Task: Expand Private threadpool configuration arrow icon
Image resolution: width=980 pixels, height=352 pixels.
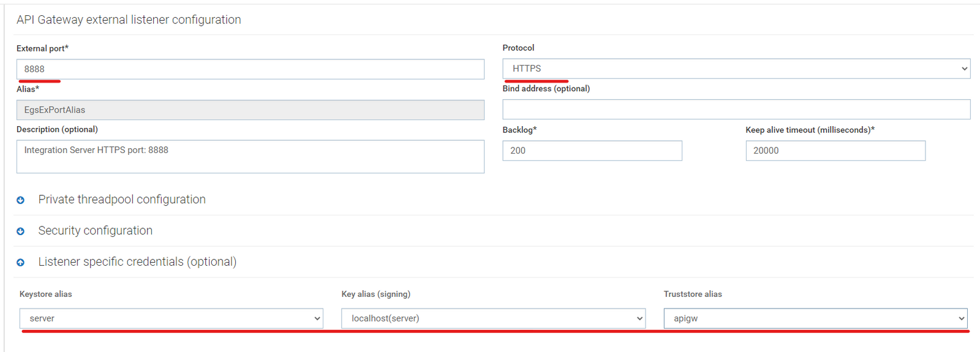Action: click(20, 200)
